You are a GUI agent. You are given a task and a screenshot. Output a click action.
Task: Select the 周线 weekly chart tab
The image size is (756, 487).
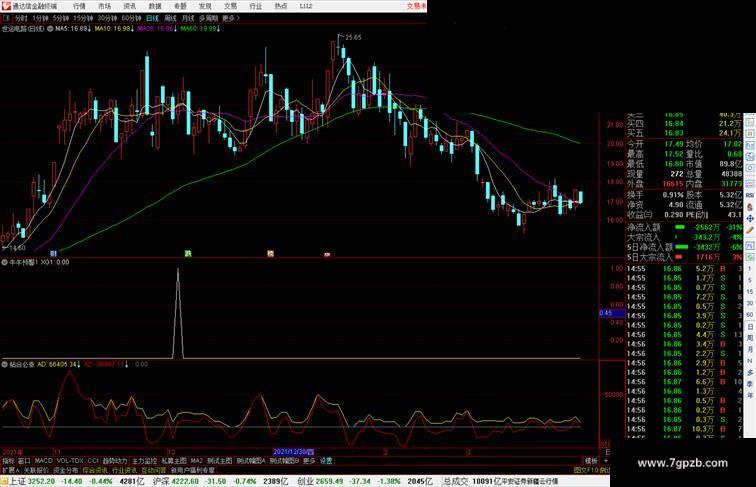[x=170, y=18]
